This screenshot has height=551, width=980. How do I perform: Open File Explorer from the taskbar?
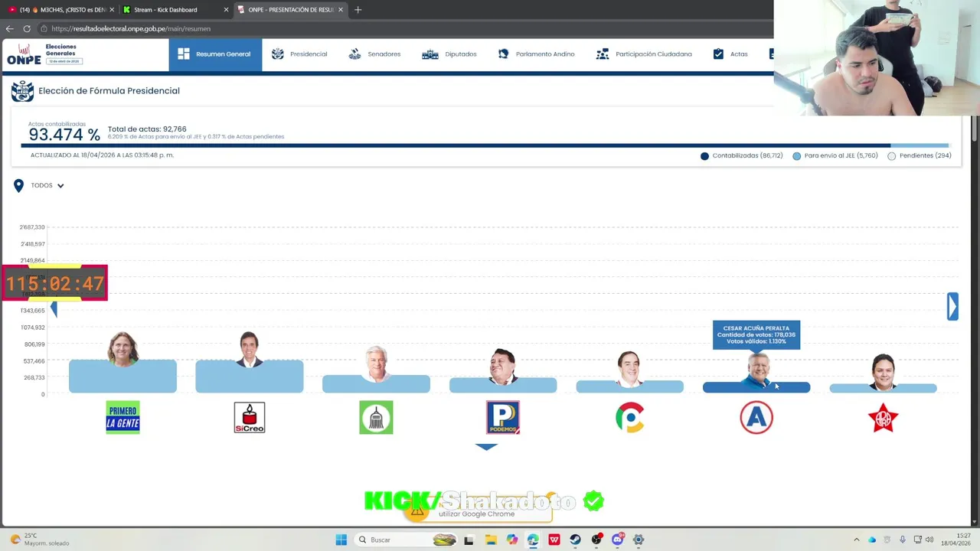pos(491,540)
